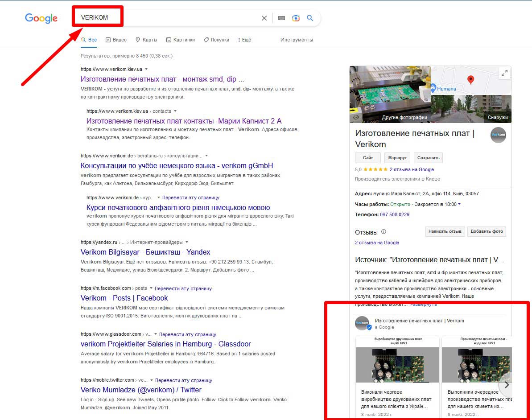The image size is (532, 420).
Task: Switch to the Карты tab
Action: coord(146,40)
